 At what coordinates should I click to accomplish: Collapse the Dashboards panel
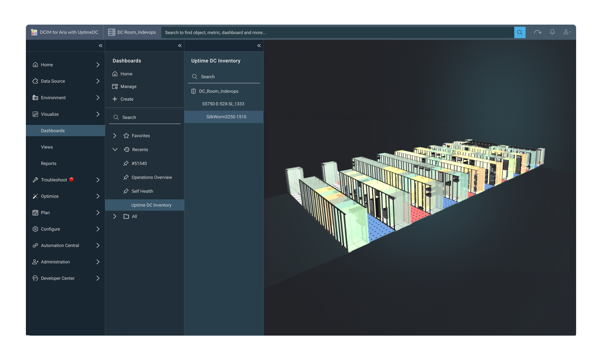(180, 46)
